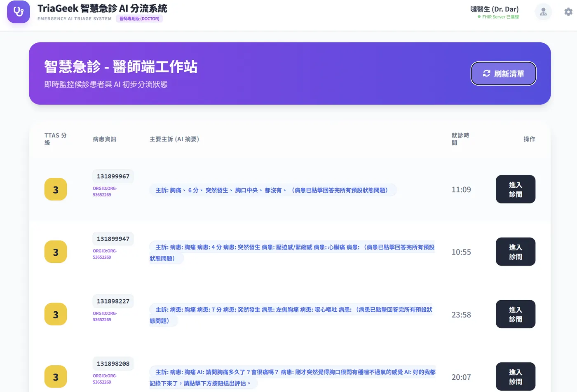Click the chief complaint summary for patient 131899967

click(x=273, y=190)
